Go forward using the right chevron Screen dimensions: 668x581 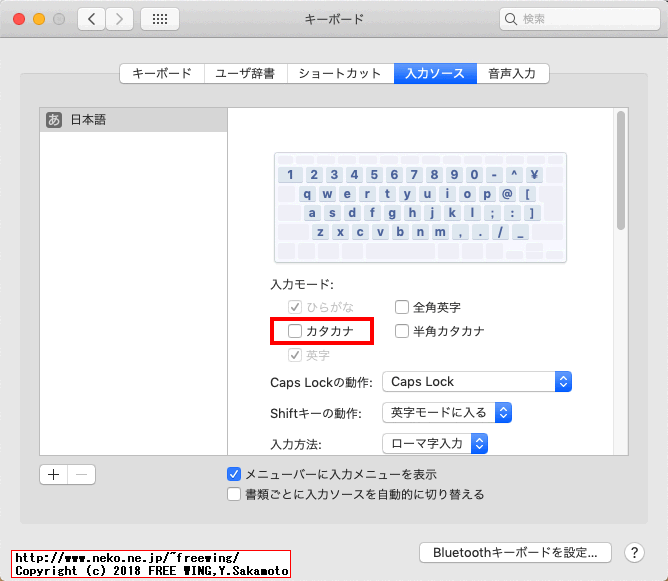119,19
